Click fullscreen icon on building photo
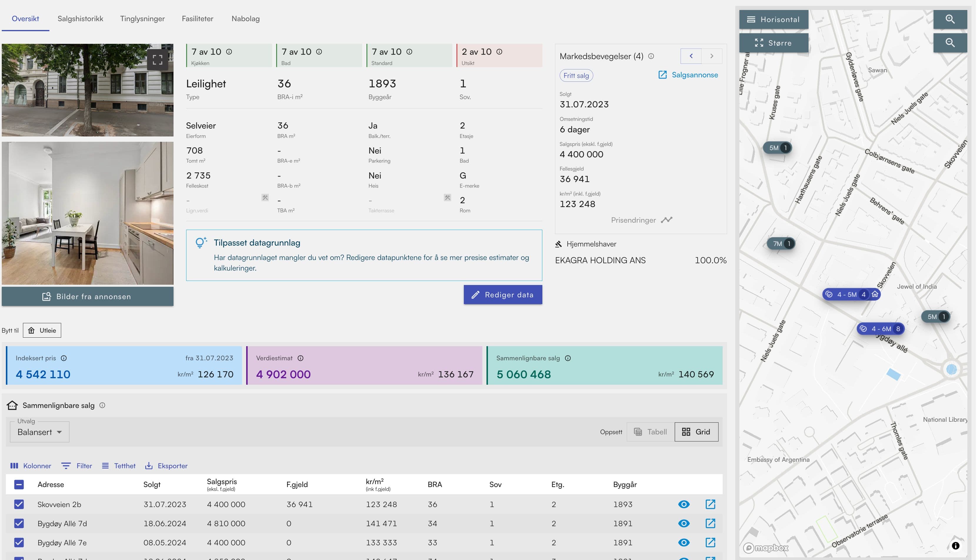 click(157, 60)
